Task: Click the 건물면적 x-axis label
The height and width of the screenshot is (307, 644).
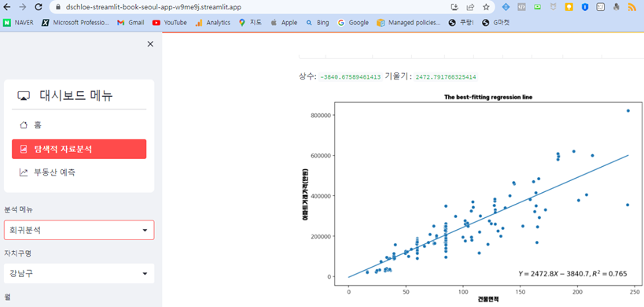Action: (488, 300)
